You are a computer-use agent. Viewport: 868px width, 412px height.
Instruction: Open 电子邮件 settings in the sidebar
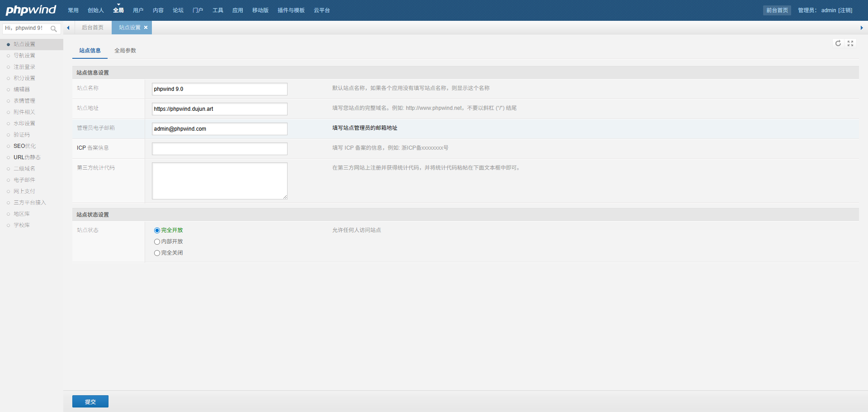(24, 180)
